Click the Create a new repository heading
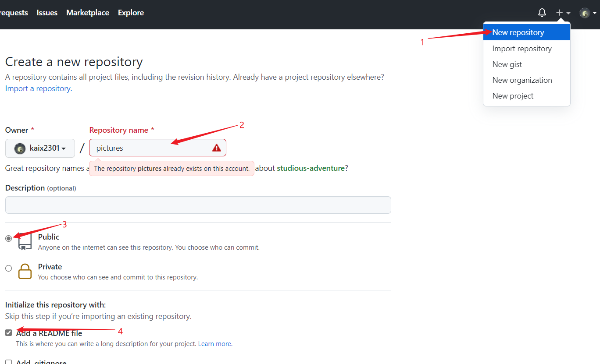This screenshot has height=364, width=600. click(74, 62)
